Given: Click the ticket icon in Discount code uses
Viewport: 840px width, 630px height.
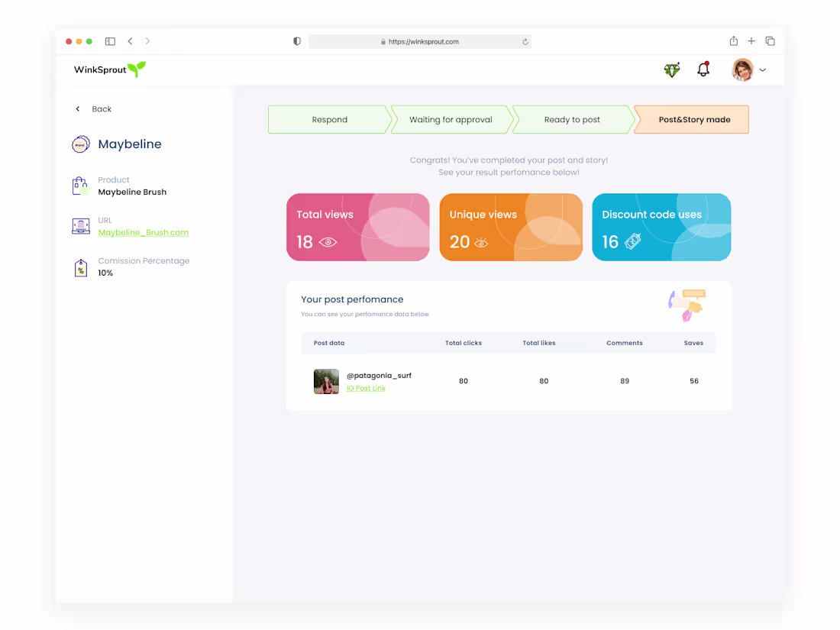Looking at the screenshot, I should pos(633,241).
